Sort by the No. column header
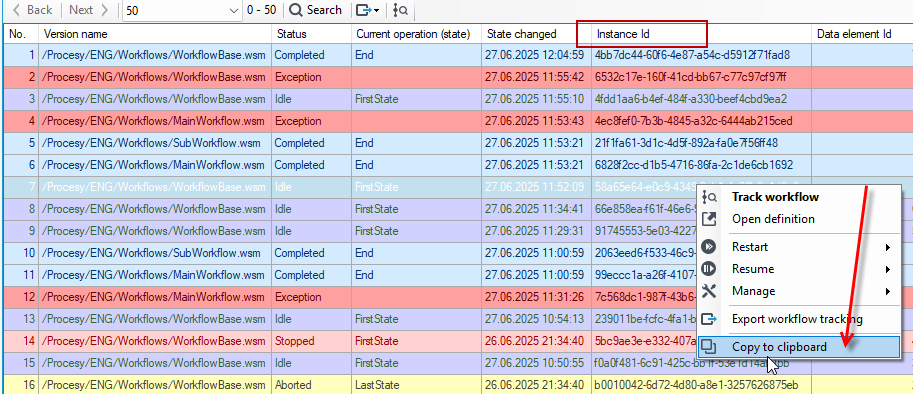The image size is (913, 394). [21, 34]
